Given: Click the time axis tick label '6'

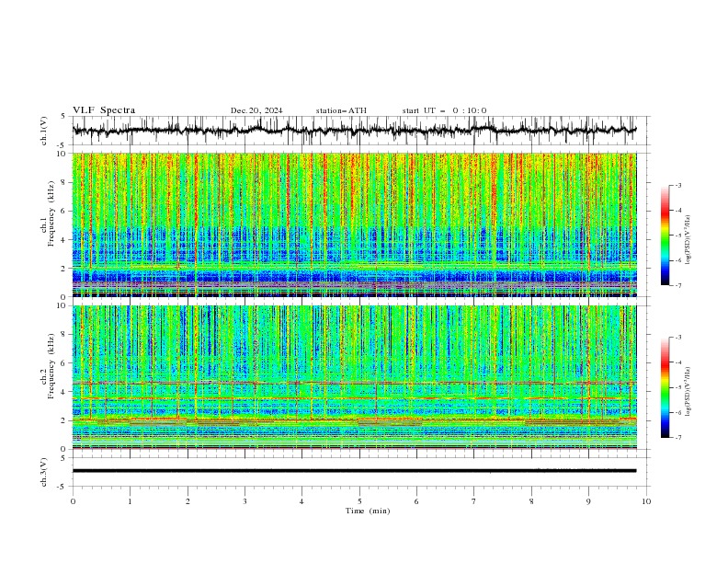Looking at the screenshot, I should [x=416, y=501].
